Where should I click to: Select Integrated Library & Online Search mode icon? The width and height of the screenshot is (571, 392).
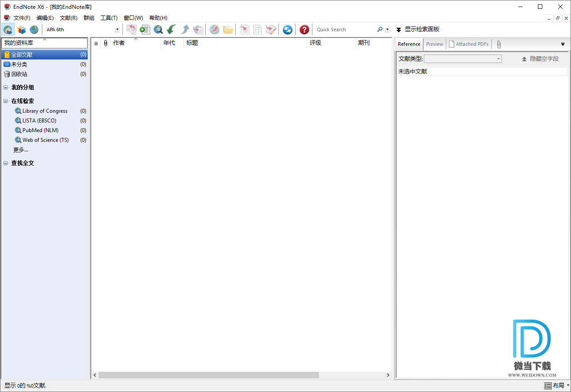pos(8,30)
